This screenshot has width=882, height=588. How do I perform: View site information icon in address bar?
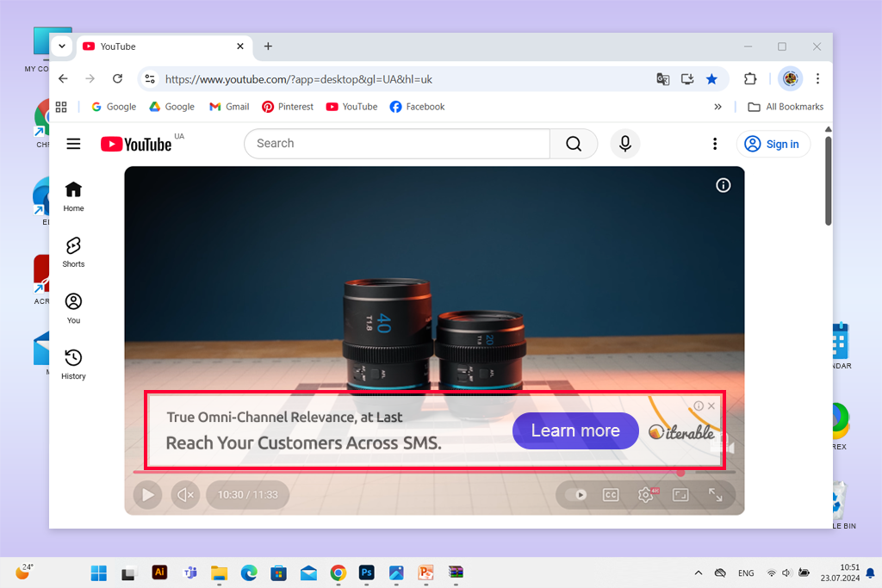point(150,78)
